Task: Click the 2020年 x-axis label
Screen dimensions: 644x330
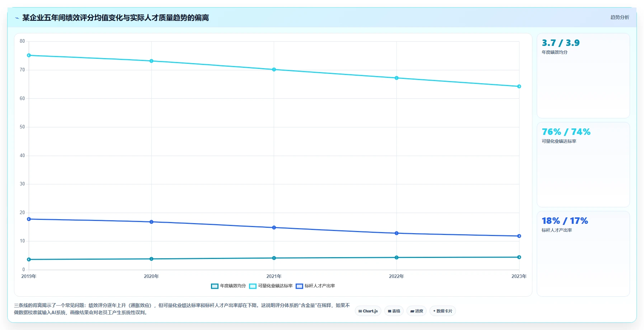Action: tap(151, 276)
